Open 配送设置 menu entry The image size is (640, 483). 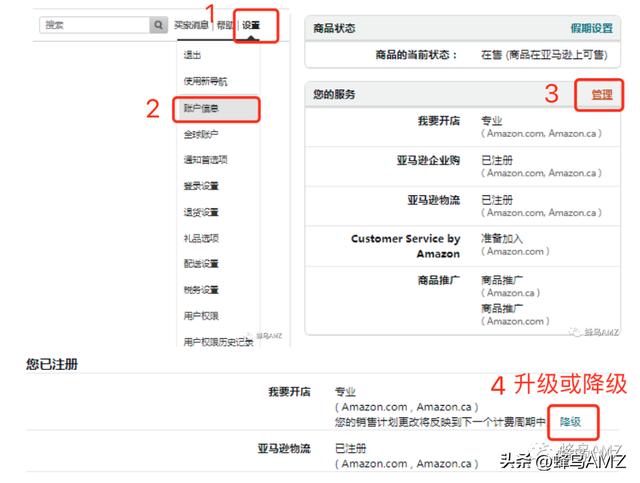coord(201,264)
